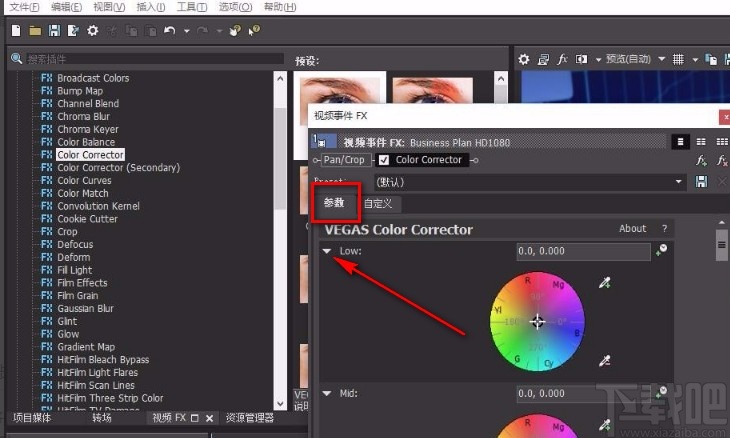
Task: Create a new project with the blank page icon
Action: click(x=16, y=31)
